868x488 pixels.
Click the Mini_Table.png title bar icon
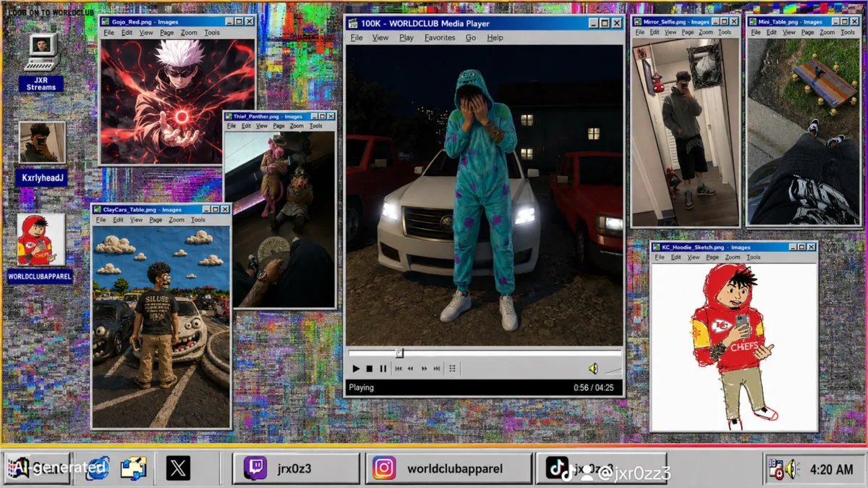coord(754,22)
